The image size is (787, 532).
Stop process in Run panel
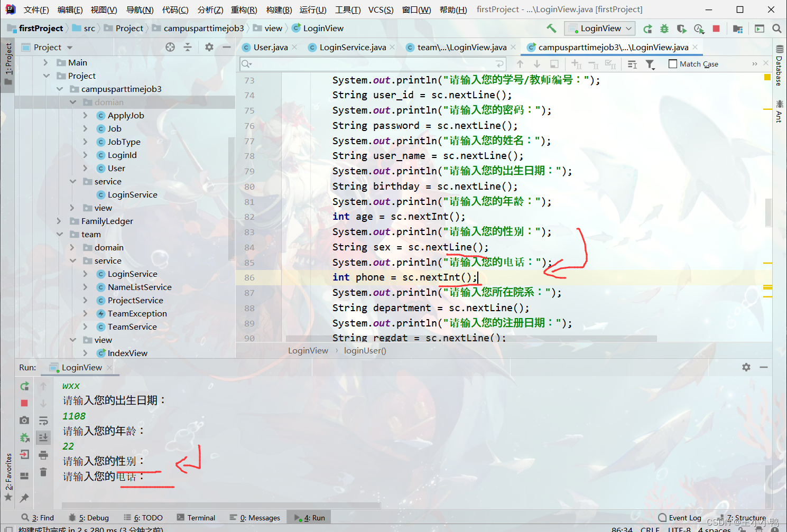tap(24, 403)
